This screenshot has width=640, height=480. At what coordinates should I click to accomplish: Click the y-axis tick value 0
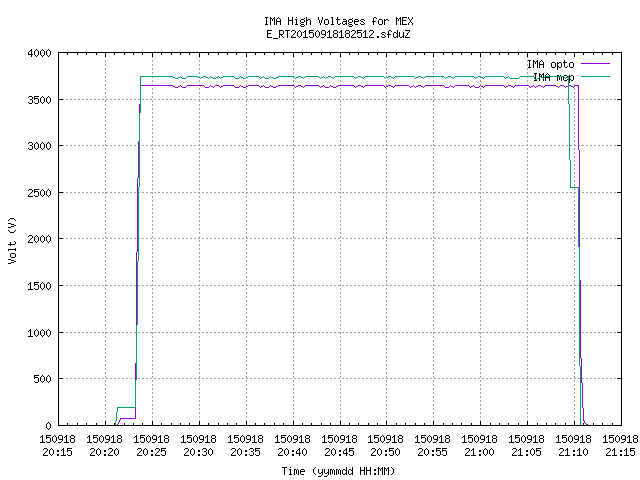coord(49,426)
